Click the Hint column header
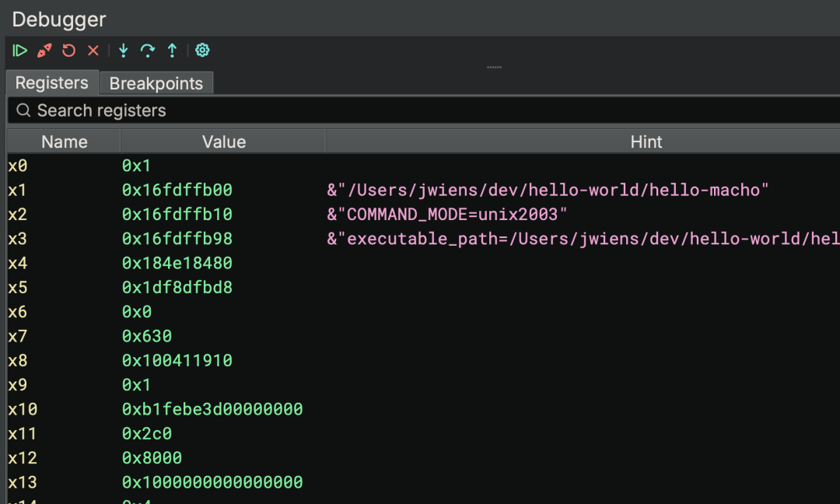The height and width of the screenshot is (504, 840). coord(646,142)
